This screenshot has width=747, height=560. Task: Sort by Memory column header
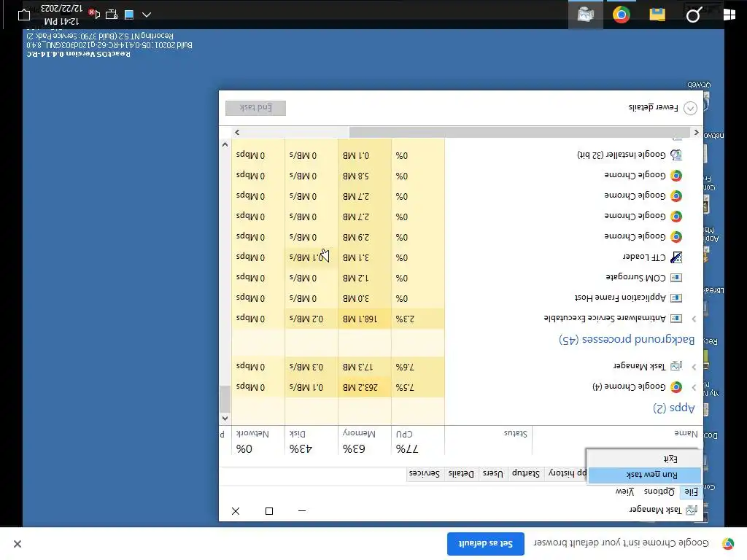point(365,441)
